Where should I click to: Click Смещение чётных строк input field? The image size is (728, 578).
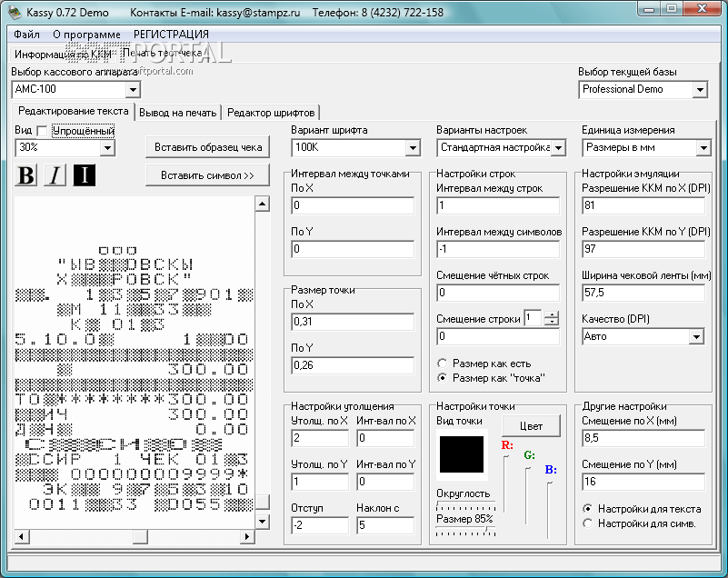(498, 293)
